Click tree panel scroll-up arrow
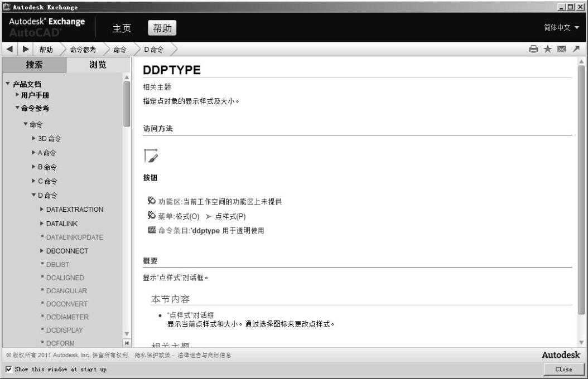Screen dimensions: 588x379 127,77
